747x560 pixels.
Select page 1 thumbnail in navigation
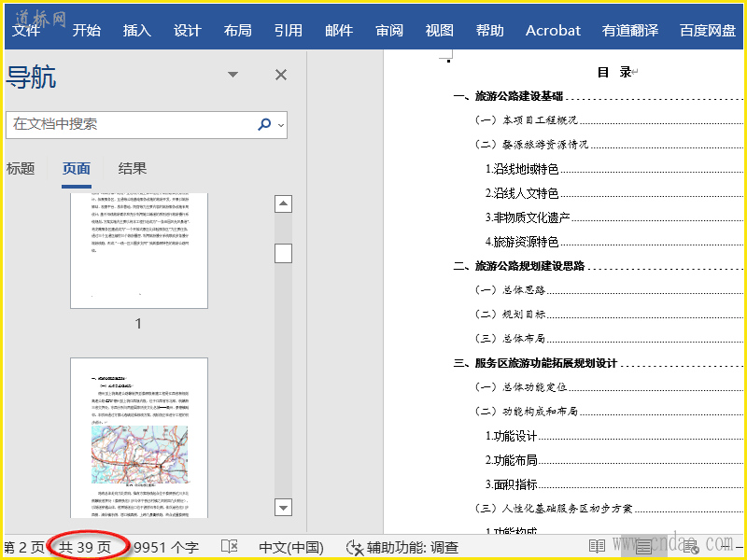pos(139,251)
